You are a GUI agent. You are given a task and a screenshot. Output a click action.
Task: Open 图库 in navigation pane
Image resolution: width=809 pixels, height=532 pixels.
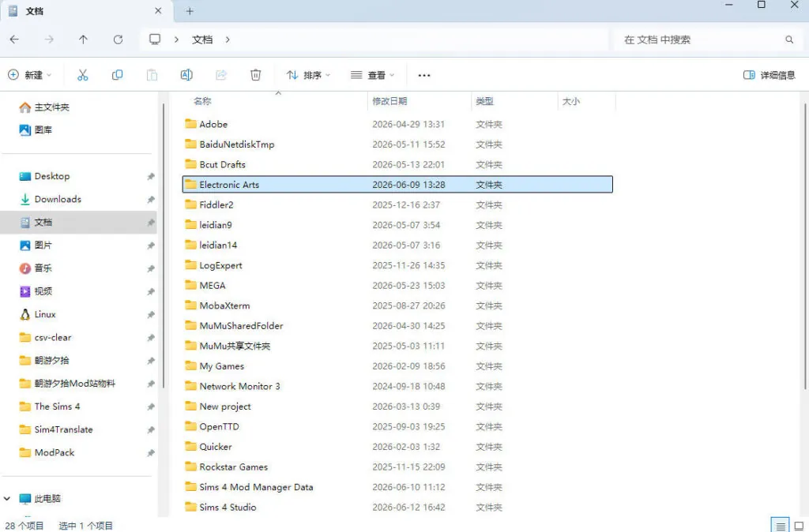click(x=36, y=130)
